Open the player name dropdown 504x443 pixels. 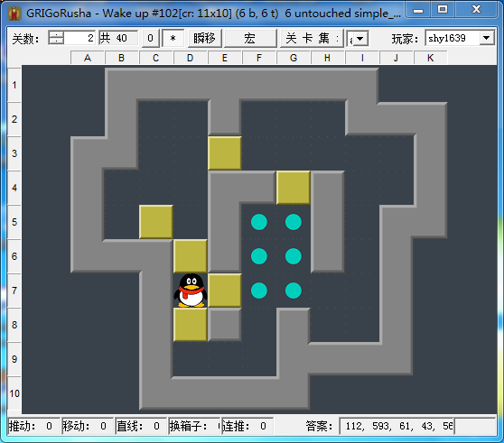tap(487, 38)
